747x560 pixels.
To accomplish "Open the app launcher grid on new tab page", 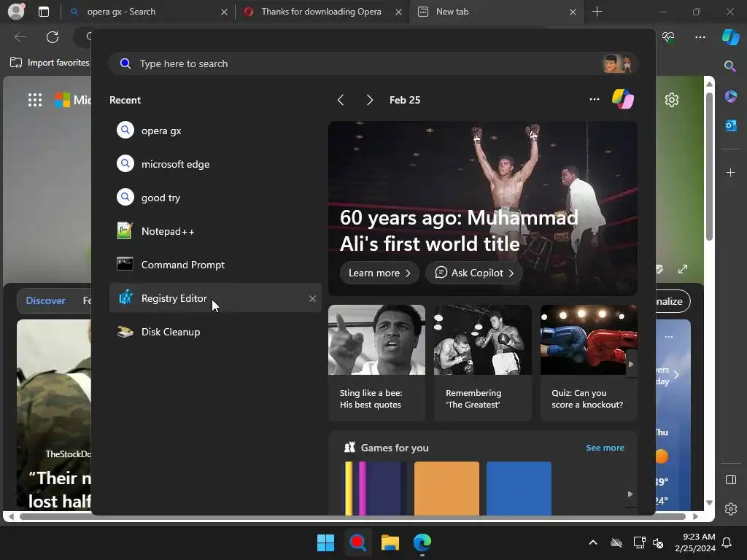I will (35, 100).
